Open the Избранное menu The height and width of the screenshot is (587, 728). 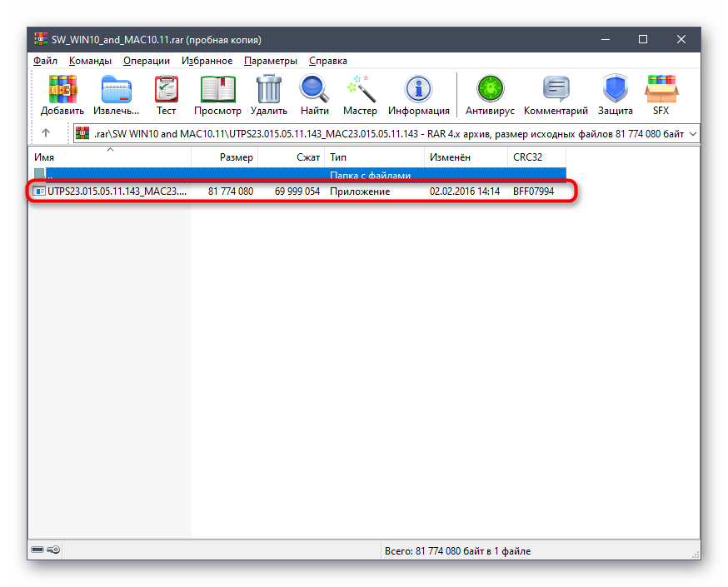coord(207,61)
